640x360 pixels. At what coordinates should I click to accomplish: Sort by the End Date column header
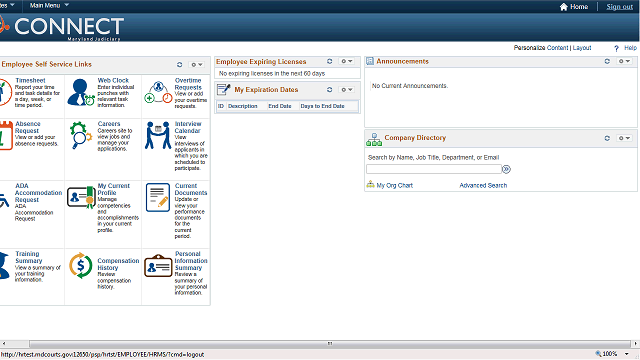[x=280, y=106]
